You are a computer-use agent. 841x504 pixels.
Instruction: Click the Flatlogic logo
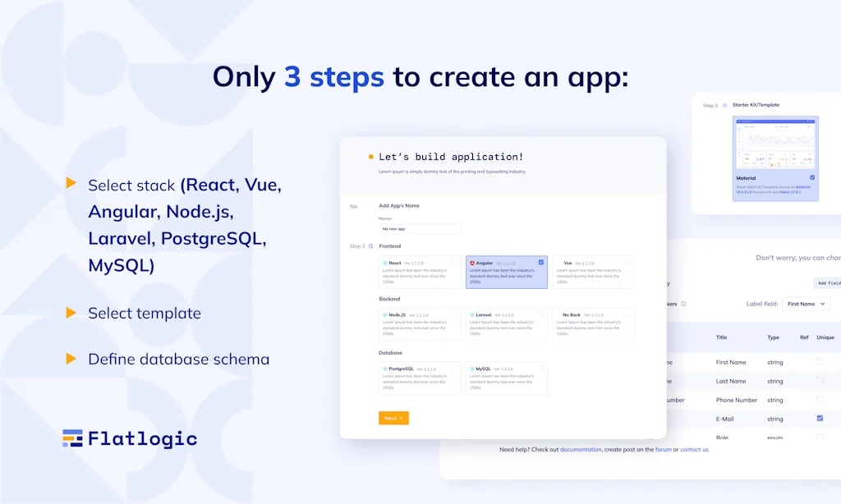pos(127,438)
